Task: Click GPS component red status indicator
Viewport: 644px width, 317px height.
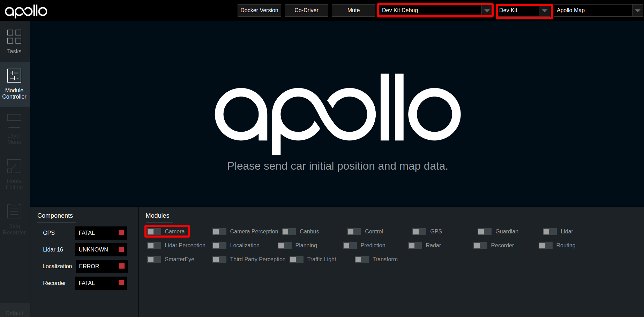Action: [x=121, y=233]
